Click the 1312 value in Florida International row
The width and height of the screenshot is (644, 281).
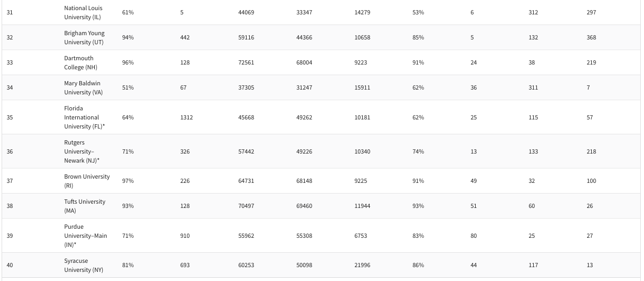[186, 117]
